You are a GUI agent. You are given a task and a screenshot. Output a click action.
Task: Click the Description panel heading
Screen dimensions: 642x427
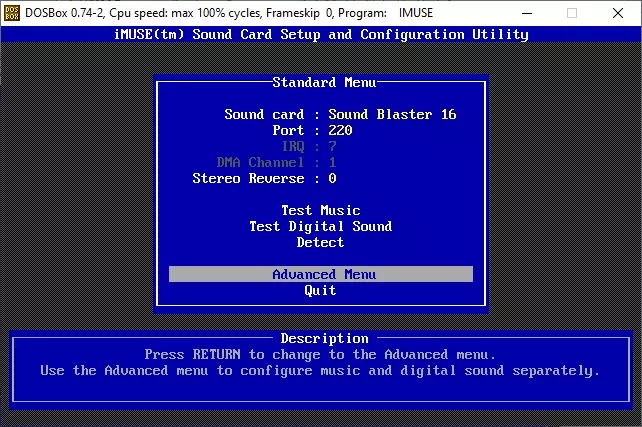pyautogui.click(x=324, y=339)
